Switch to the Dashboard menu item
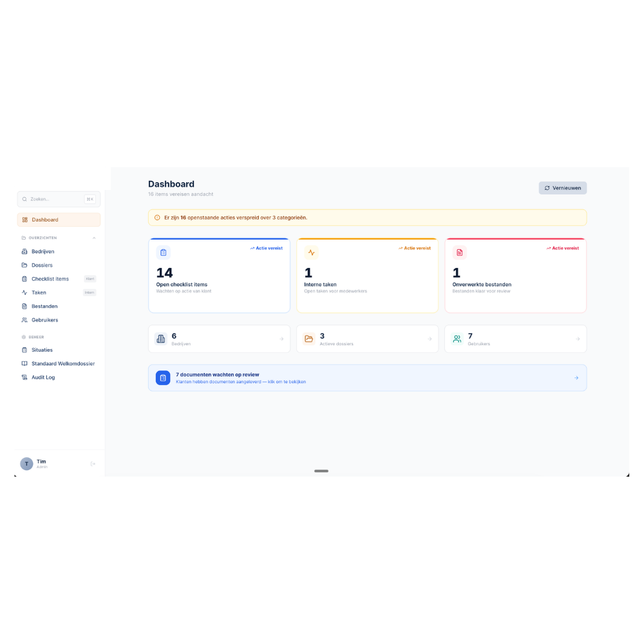This screenshot has width=644, height=644. pyautogui.click(x=45, y=220)
